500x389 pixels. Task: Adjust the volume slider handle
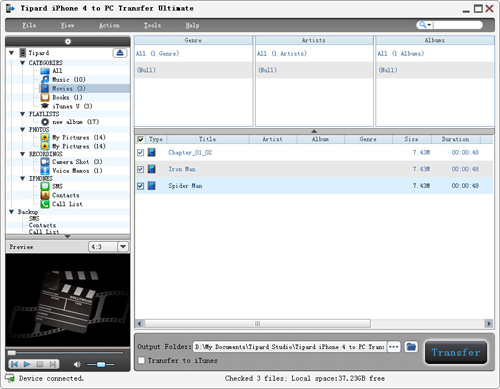(101, 364)
